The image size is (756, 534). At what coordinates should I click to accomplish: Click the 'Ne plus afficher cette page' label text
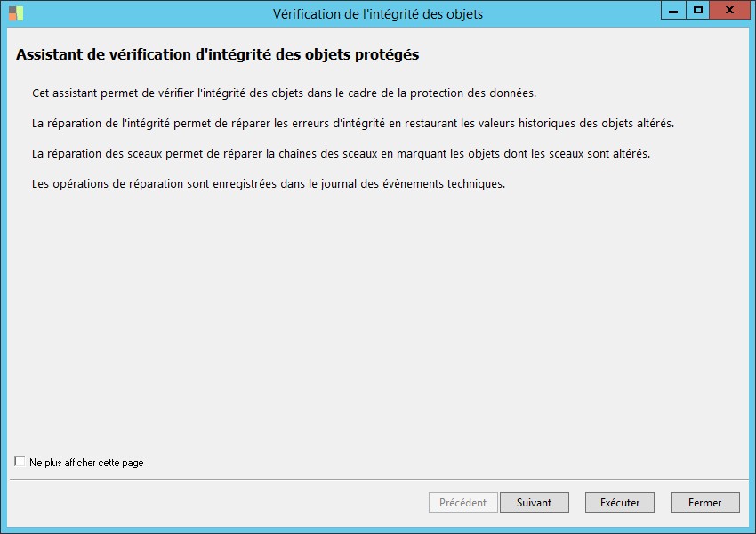86,463
